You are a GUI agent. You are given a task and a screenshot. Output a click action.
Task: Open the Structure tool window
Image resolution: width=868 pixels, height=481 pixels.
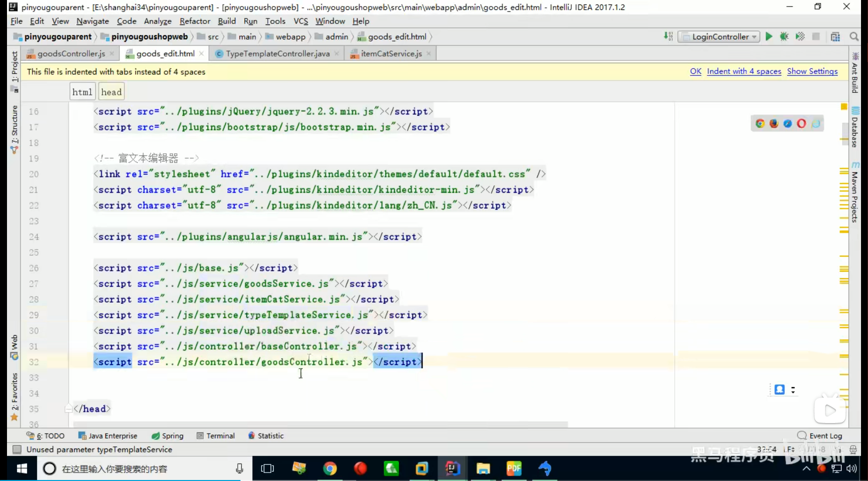click(x=14, y=129)
